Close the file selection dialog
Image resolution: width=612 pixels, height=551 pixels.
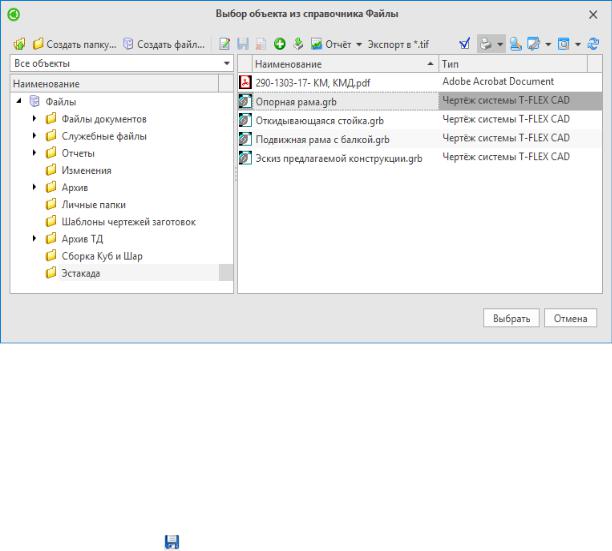point(593,15)
